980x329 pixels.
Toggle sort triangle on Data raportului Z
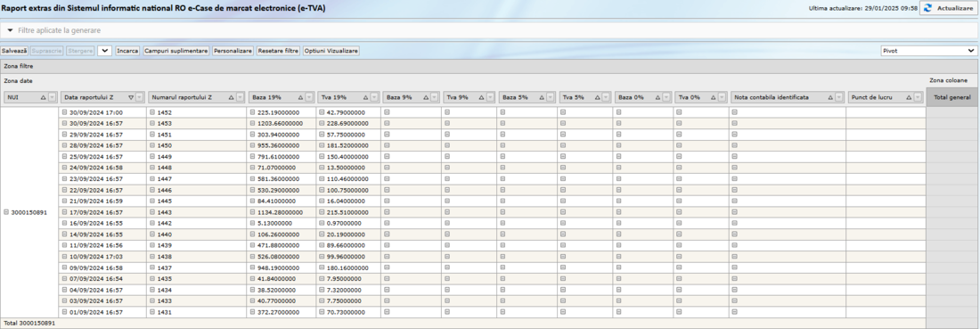click(131, 97)
